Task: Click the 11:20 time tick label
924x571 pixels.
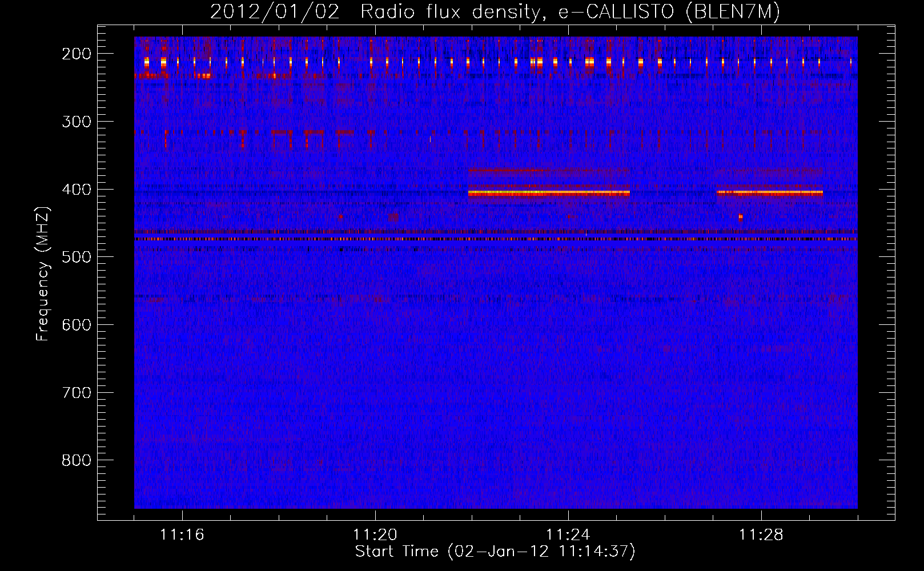Action: point(375,535)
